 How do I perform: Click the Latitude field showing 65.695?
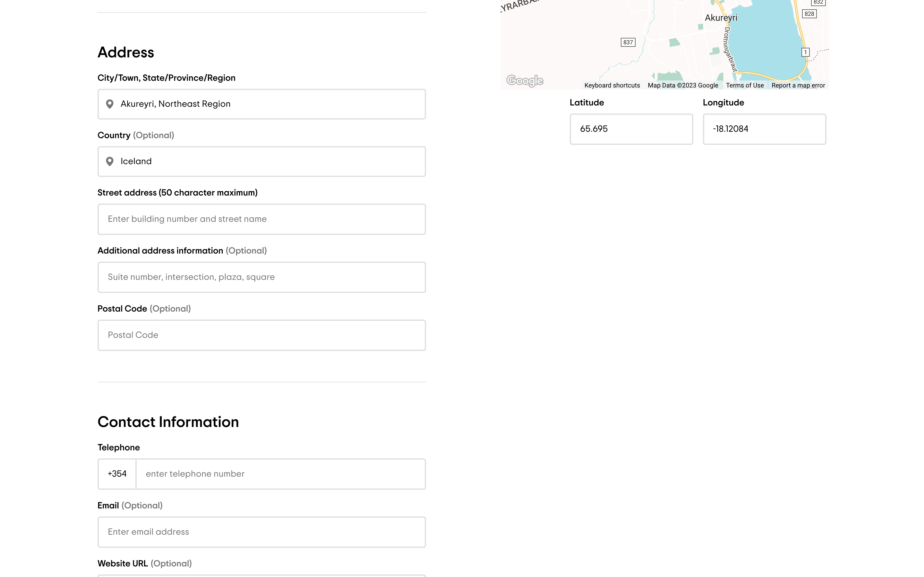(631, 129)
